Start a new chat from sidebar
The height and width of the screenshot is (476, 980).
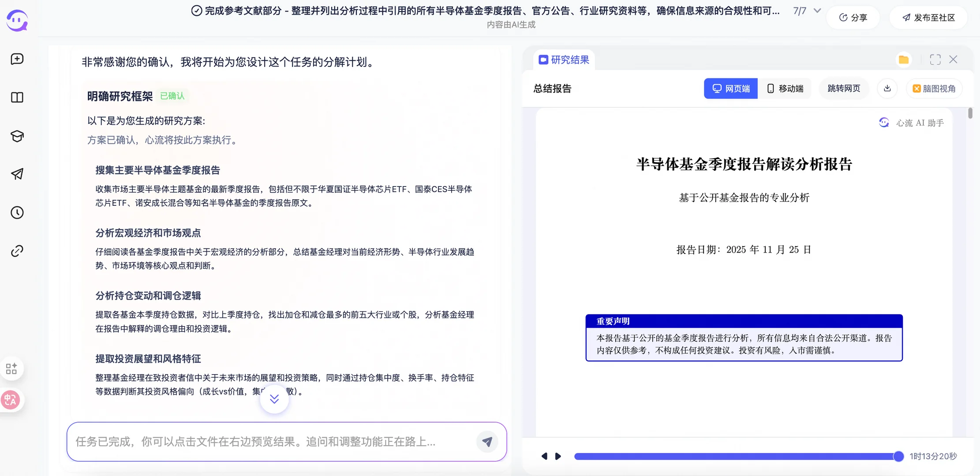(x=17, y=59)
